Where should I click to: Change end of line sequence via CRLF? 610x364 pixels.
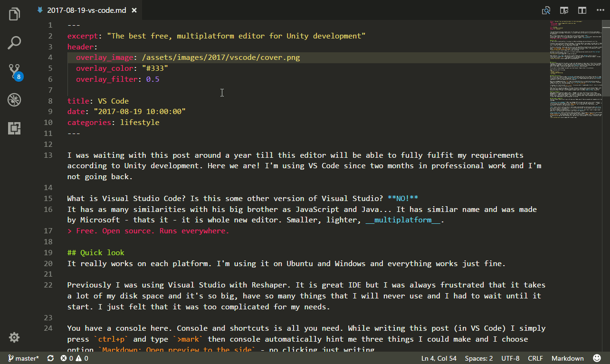[535, 358]
